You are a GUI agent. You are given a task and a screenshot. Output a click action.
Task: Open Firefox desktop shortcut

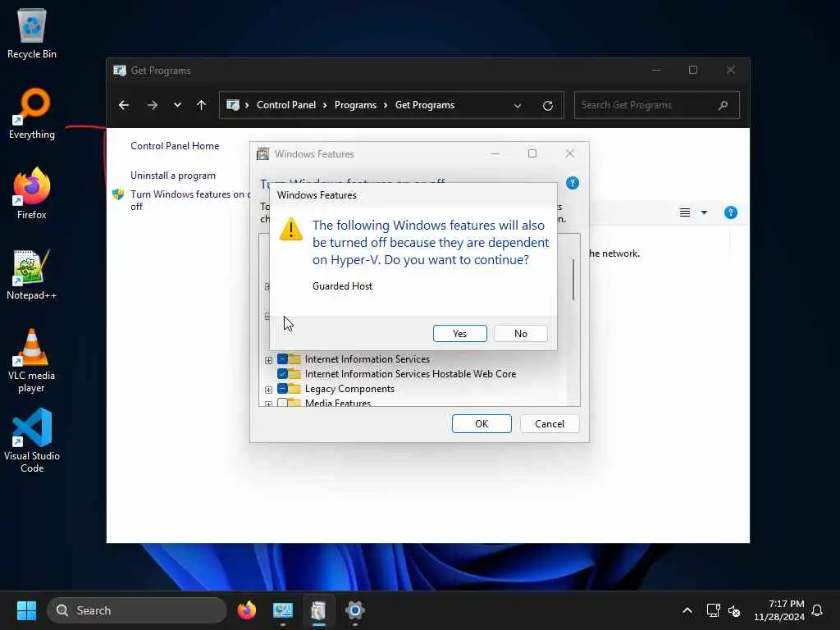[x=32, y=194]
